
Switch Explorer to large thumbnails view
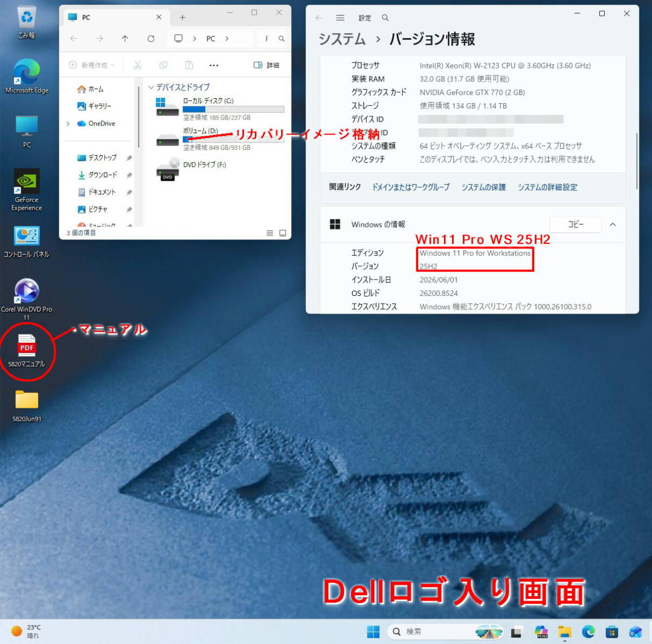click(283, 233)
